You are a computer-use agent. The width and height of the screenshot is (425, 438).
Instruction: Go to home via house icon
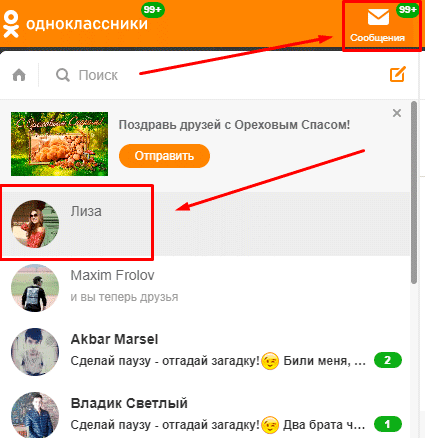(x=19, y=75)
